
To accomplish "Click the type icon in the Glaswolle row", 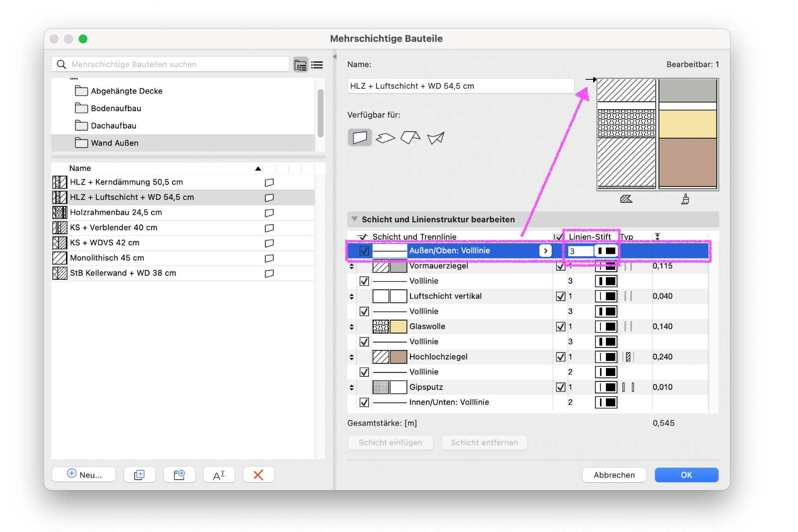I will coord(628,327).
